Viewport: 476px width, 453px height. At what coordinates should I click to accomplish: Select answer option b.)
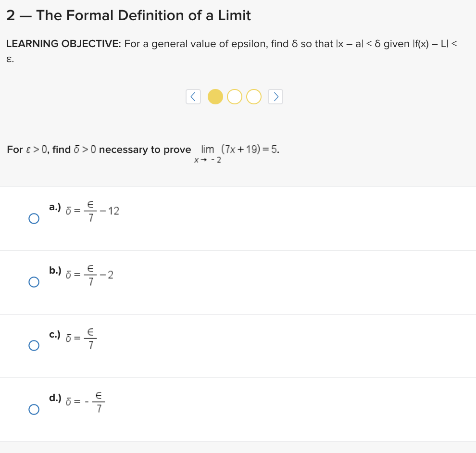click(x=34, y=282)
